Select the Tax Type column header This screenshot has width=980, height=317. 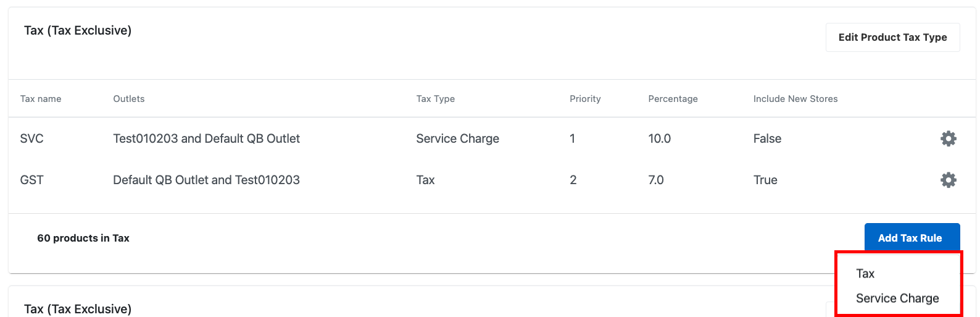[436, 99]
